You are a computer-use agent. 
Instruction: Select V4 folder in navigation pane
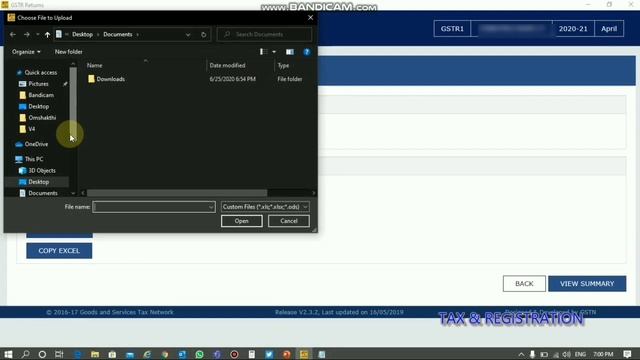click(x=31, y=129)
